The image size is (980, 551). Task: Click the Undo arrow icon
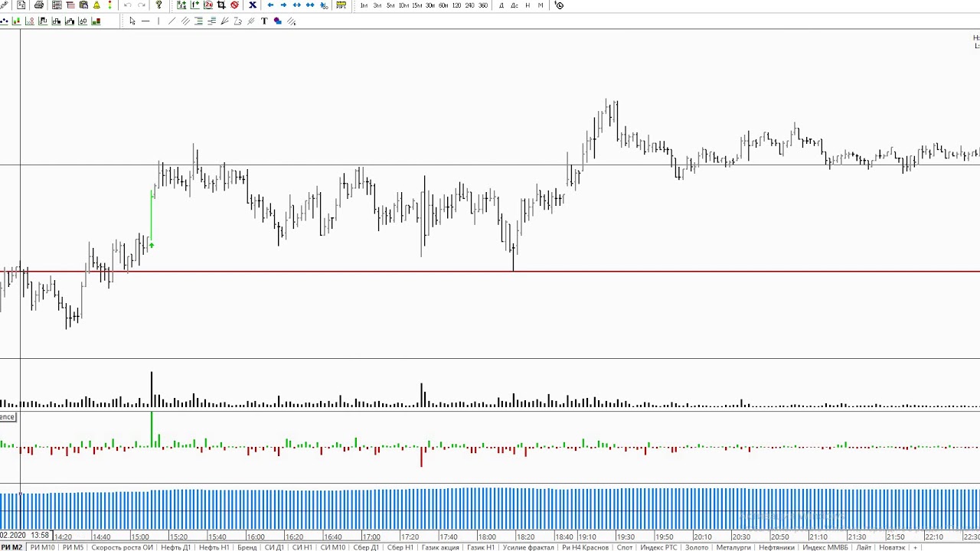click(128, 5)
